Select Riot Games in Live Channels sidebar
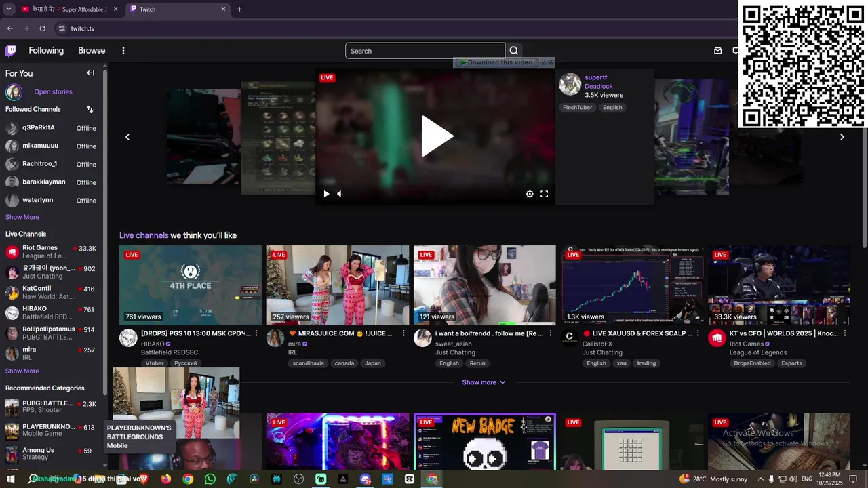Screen dimensions: 868x488 click(51, 251)
